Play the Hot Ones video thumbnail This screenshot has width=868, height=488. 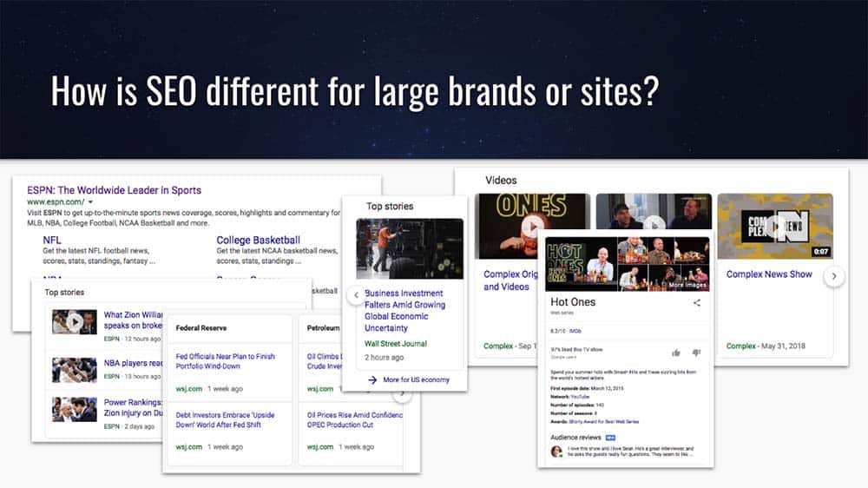(x=533, y=226)
